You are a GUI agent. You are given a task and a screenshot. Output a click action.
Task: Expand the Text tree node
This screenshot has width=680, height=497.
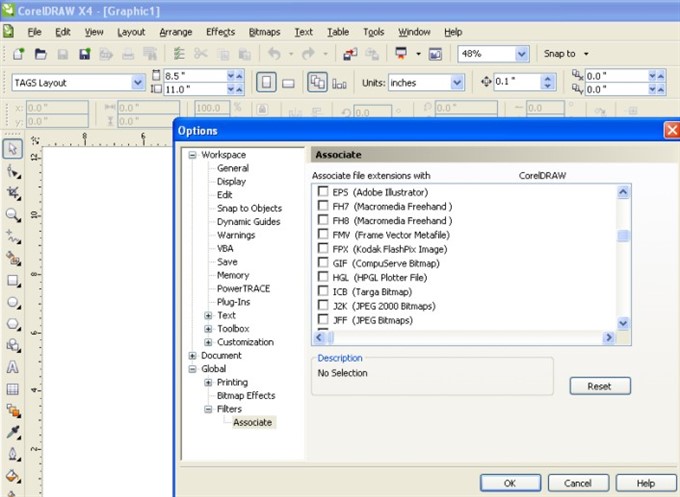point(208,315)
